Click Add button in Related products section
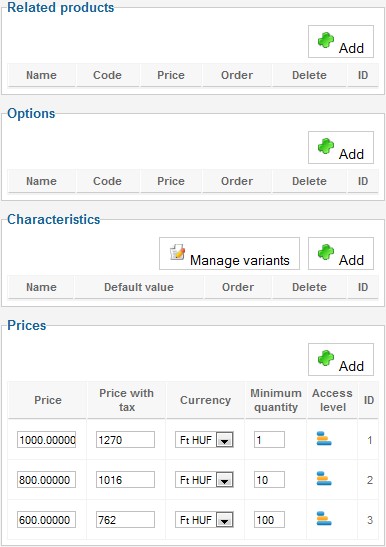 (341, 42)
